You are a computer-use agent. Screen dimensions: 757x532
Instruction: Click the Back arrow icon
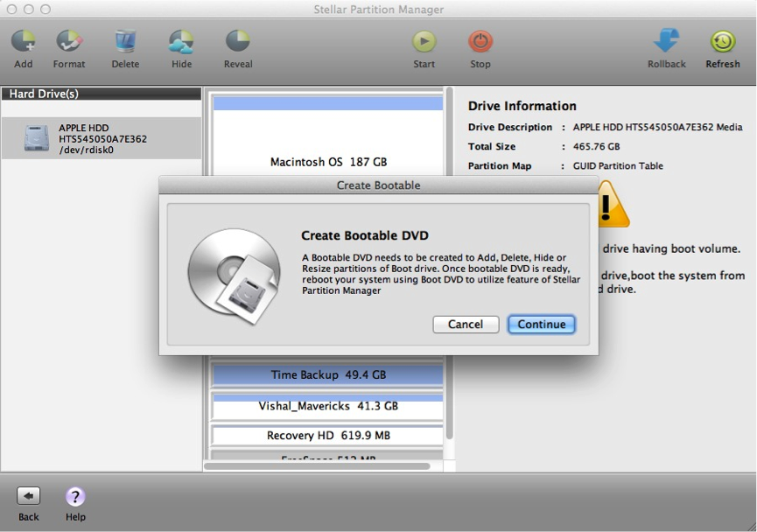pyautogui.click(x=29, y=496)
